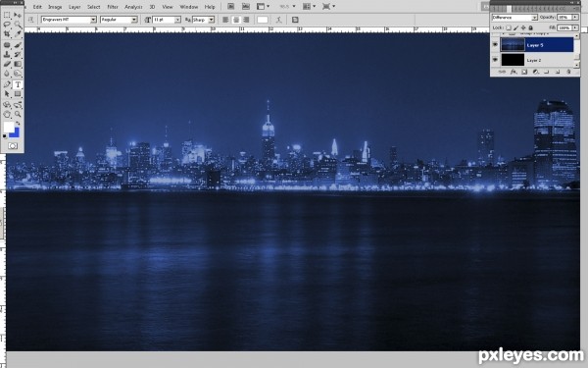The height and width of the screenshot is (368, 588).
Task: Reset default foreground and background colors
Action: point(5,136)
